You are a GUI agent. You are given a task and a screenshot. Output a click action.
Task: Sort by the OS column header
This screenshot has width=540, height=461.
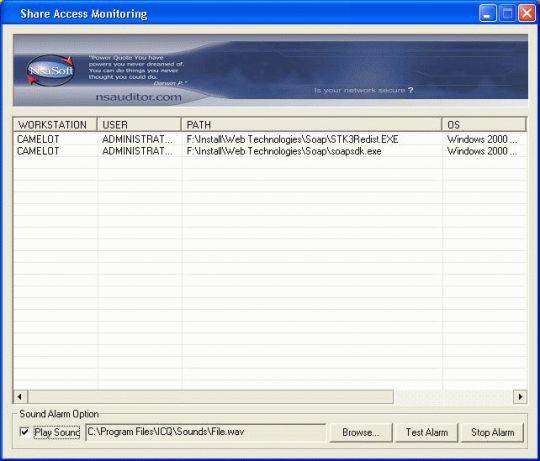(484, 125)
